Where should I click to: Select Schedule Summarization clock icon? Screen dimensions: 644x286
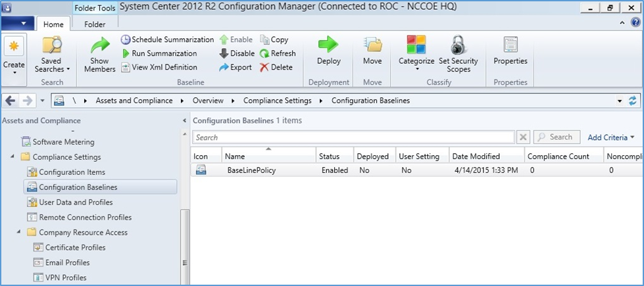coord(125,40)
